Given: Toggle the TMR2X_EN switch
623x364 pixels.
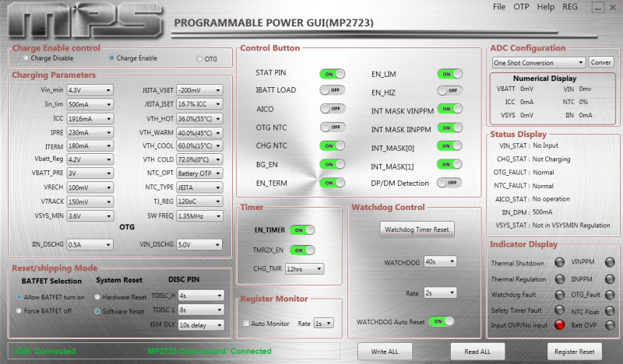Looking at the screenshot, I should click(302, 250).
